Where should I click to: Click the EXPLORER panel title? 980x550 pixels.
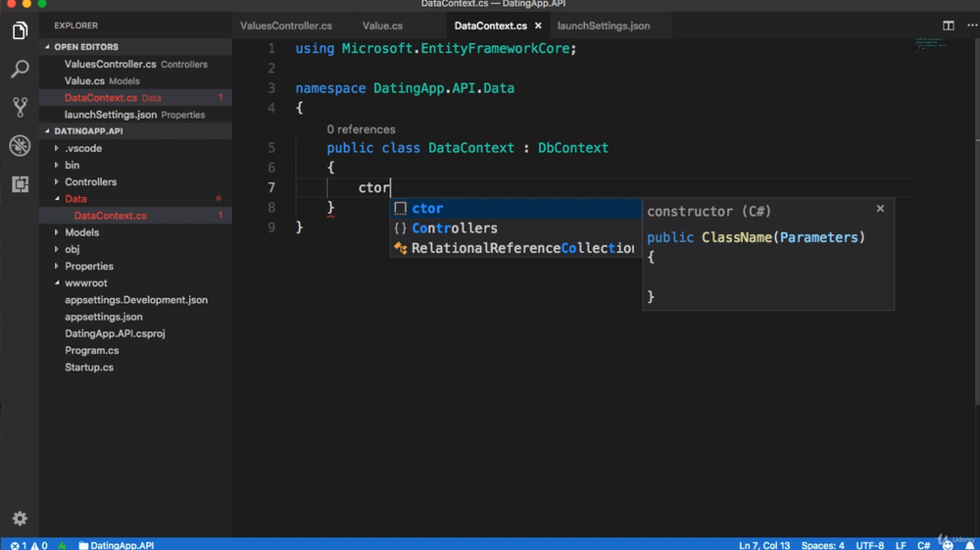75,25
